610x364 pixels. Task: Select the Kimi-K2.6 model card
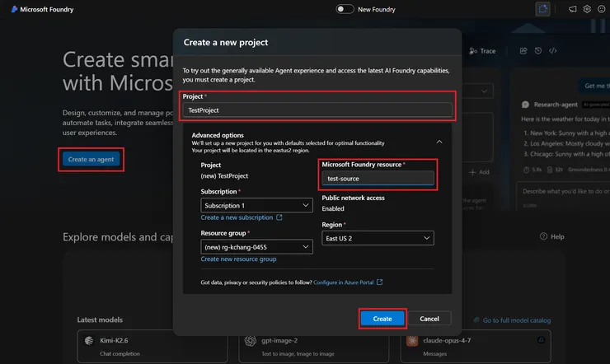pos(152,346)
